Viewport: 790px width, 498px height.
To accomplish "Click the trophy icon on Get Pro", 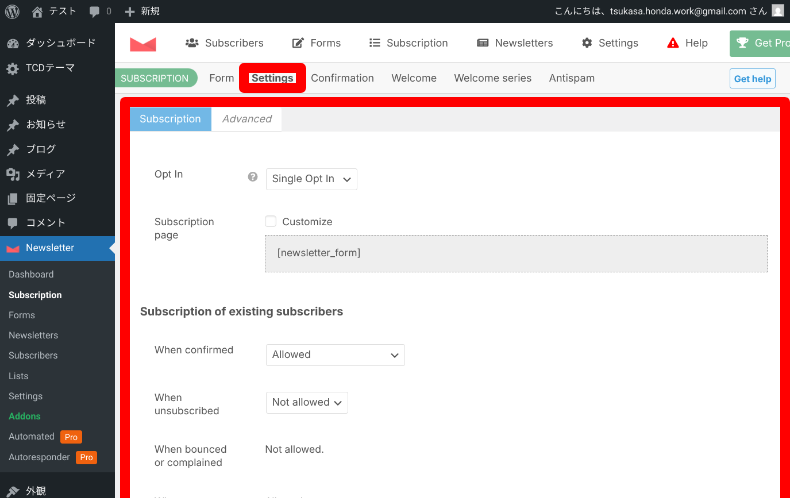I will point(742,43).
